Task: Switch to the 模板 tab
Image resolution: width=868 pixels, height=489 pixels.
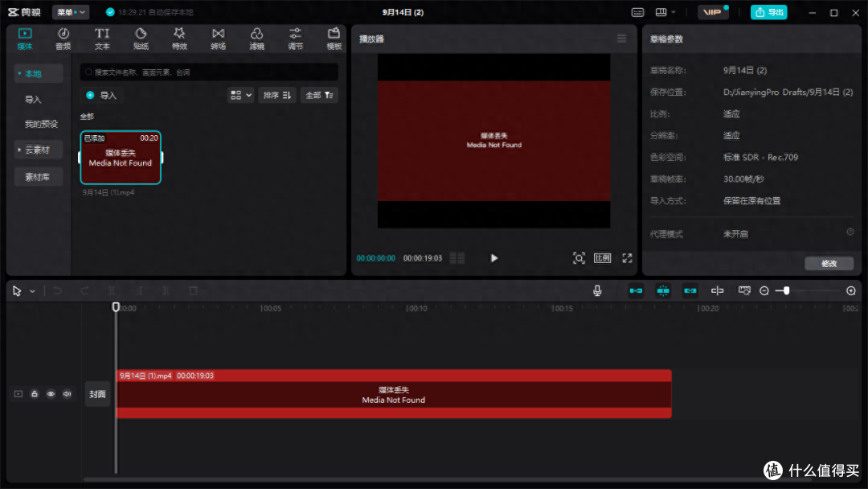Action: (334, 39)
